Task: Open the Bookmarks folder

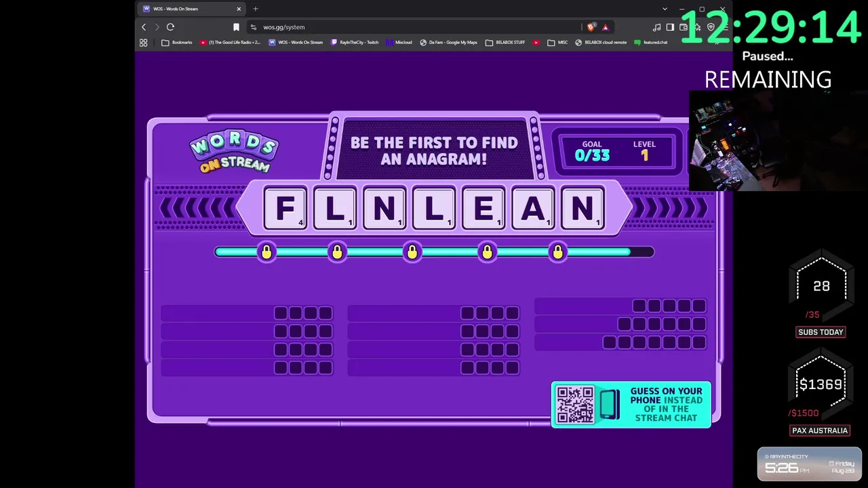Action: 177,43
